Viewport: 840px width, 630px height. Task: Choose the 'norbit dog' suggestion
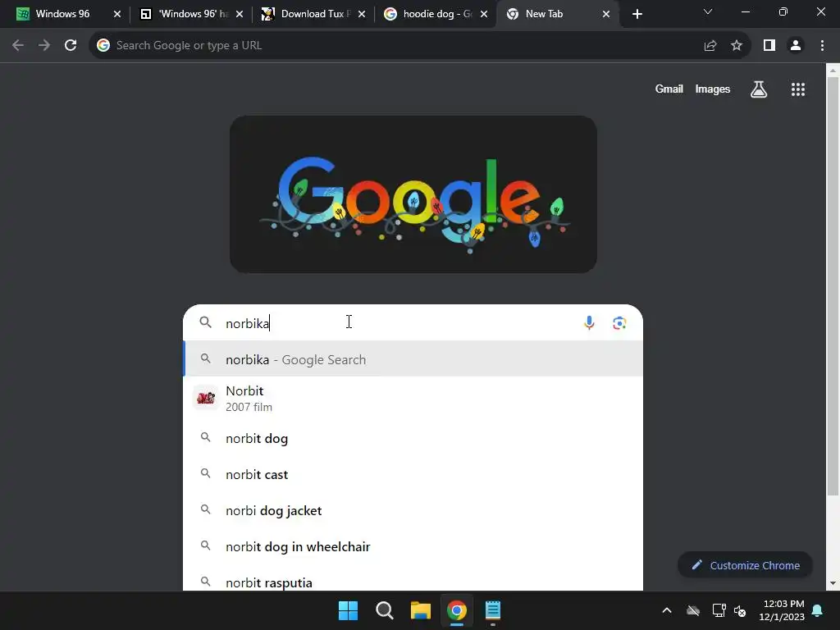tap(413, 438)
